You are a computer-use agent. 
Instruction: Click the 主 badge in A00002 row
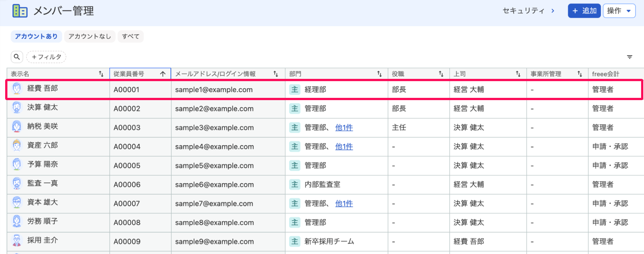click(295, 108)
